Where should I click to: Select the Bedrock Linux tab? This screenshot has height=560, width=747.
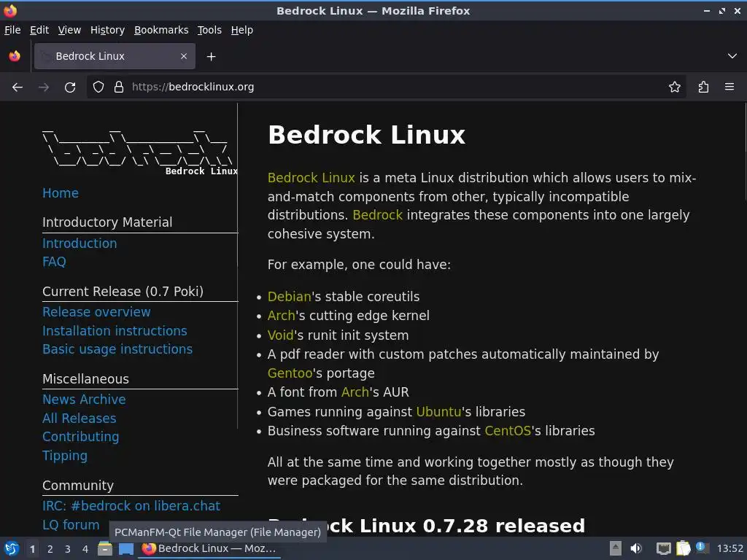115,56
